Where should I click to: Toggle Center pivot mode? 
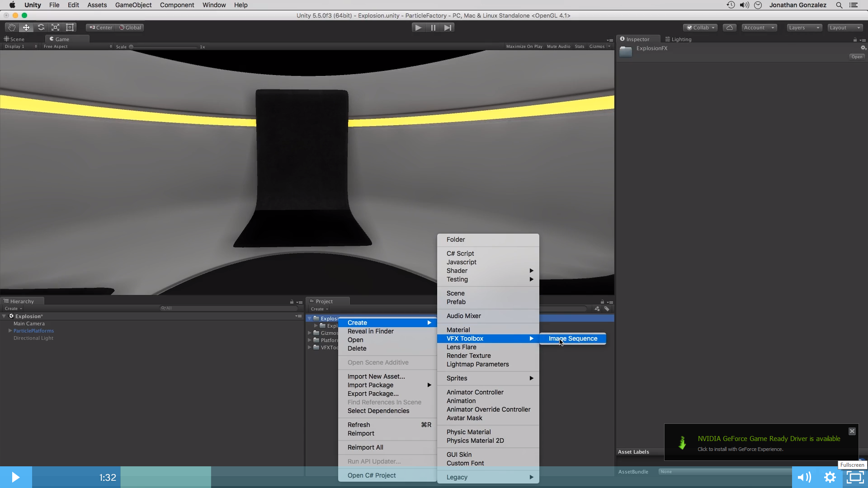100,27
